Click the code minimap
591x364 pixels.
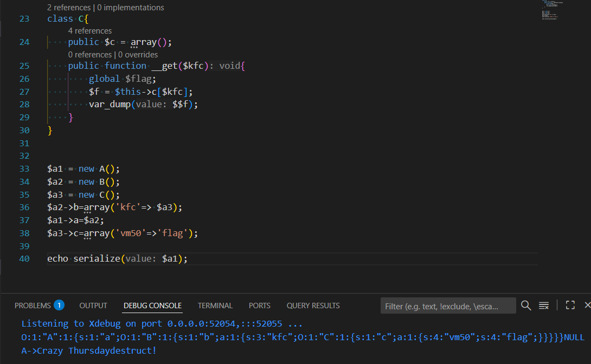552,10
